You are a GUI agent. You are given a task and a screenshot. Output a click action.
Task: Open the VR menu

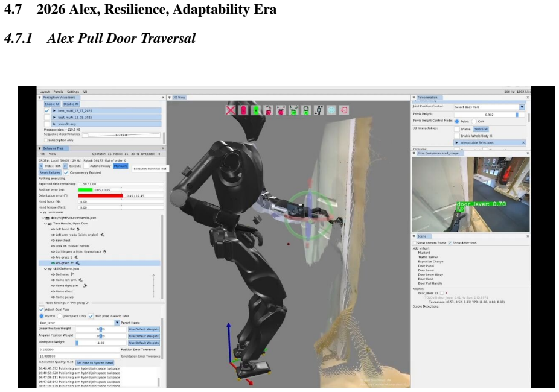pos(85,92)
